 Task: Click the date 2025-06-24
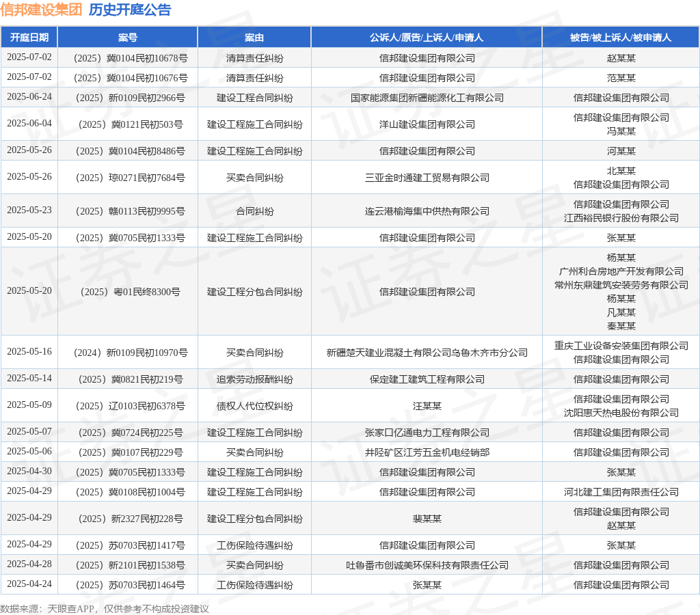click(29, 97)
